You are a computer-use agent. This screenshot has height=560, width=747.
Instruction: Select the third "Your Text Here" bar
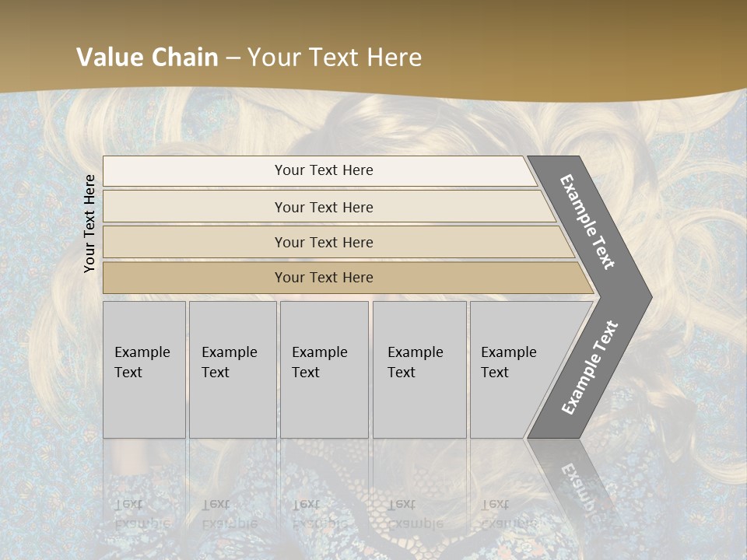323,242
